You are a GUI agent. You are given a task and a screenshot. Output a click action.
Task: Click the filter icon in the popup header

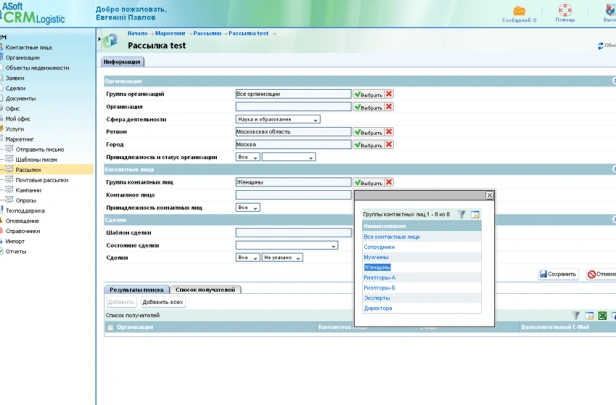(x=463, y=214)
